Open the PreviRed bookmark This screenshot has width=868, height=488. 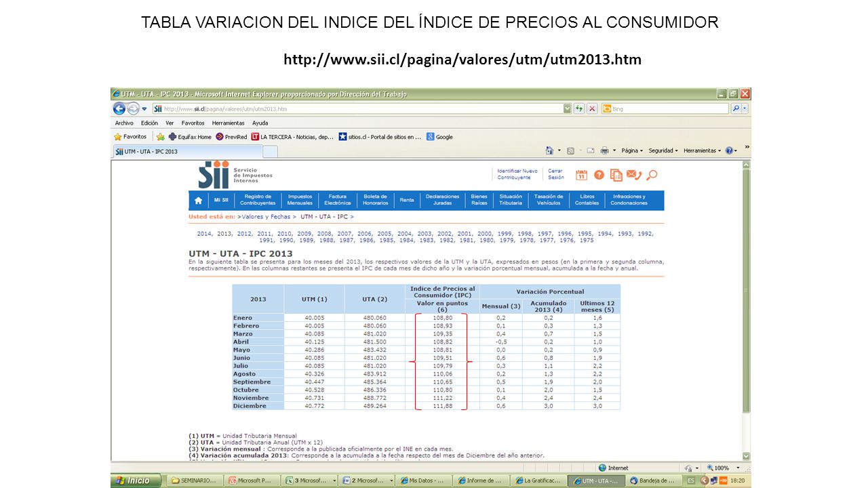coord(231,137)
